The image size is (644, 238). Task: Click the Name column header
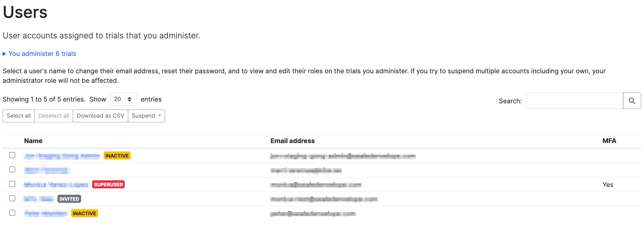click(x=33, y=141)
